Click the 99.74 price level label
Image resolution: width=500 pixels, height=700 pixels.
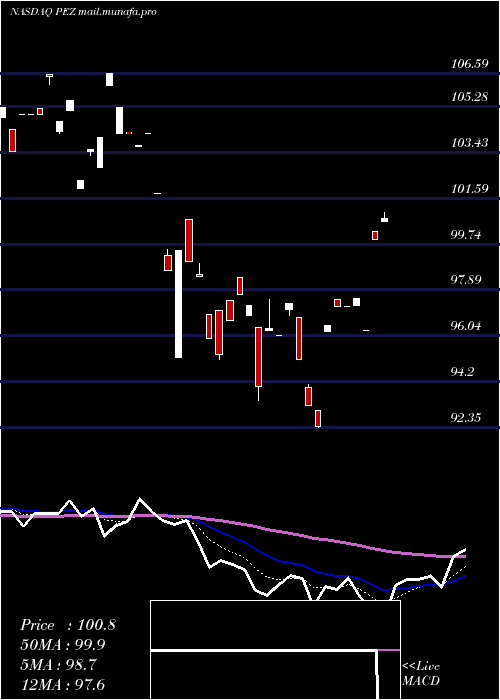coord(467,234)
